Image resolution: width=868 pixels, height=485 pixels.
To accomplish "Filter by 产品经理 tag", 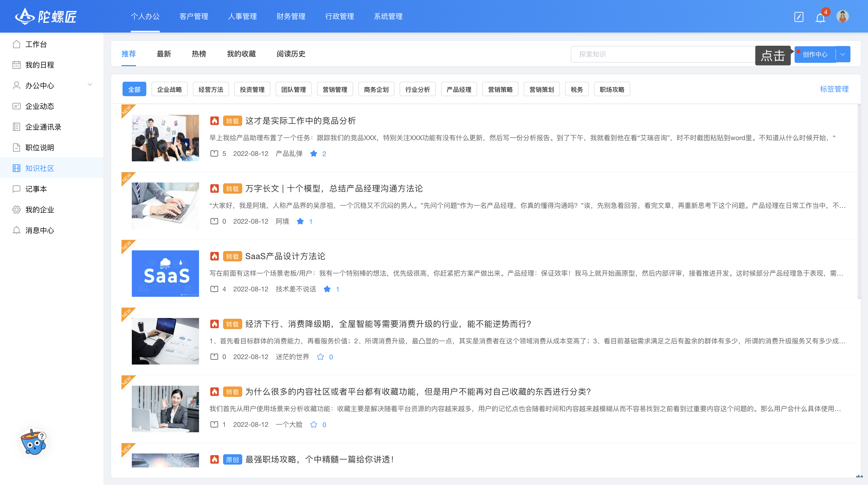I will click(459, 89).
